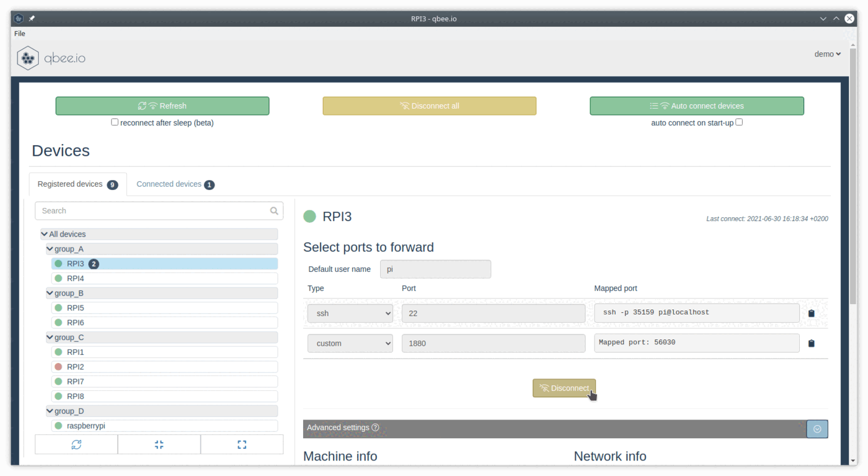868x476 pixels.
Task: Refresh the device tree with the reload icon
Action: (x=76, y=444)
